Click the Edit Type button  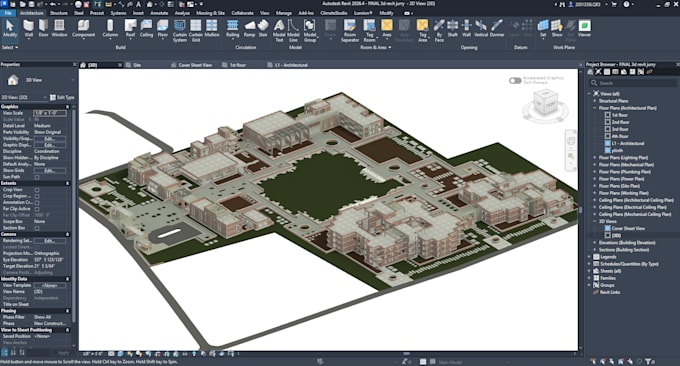coord(62,98)
